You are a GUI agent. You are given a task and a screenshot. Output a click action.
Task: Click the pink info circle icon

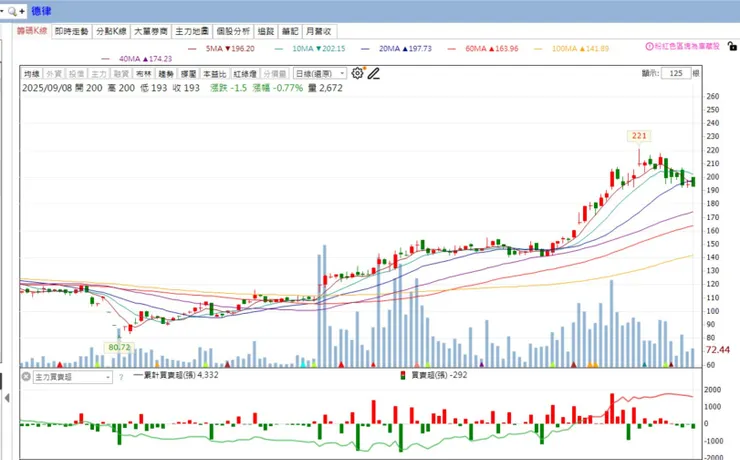[649, 46]
